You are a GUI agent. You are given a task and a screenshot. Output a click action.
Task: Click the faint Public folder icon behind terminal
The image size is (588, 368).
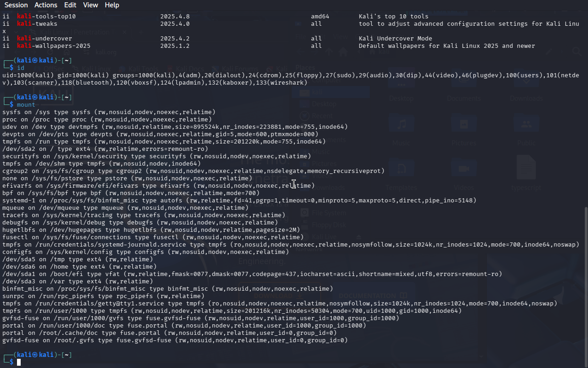coord(526,124)
